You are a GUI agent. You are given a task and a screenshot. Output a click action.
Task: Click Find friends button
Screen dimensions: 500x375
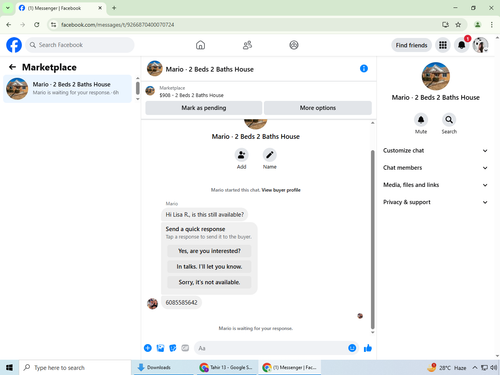(x=411, y=45)
